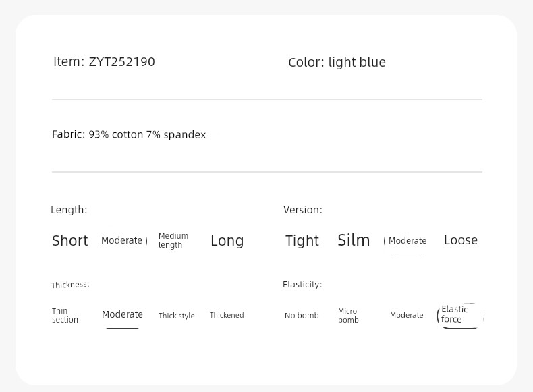Select Thin section thickness
Screen dimensions: 533x392
[x=65, y=315]
